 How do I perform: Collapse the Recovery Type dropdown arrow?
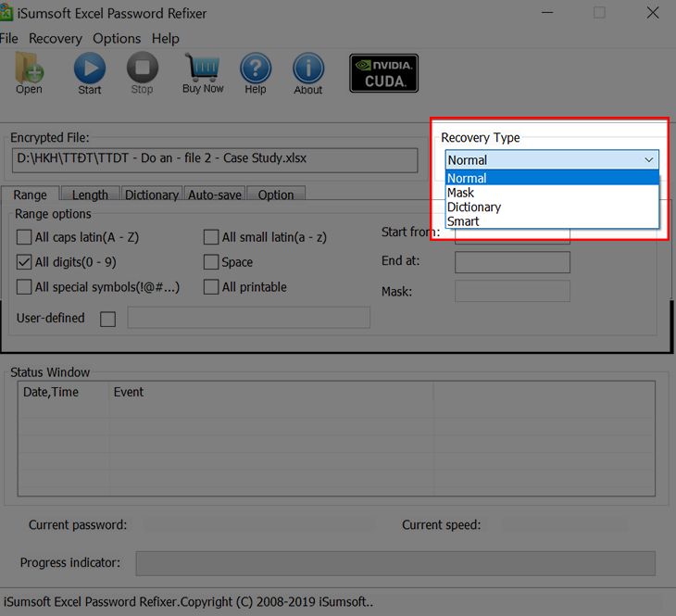coord(648,160)
